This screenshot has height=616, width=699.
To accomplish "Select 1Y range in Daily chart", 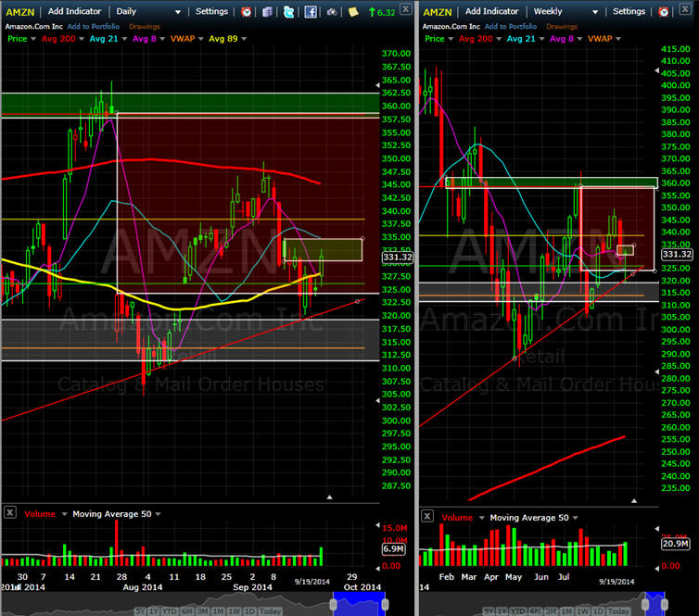I will (x=154, y=611).
